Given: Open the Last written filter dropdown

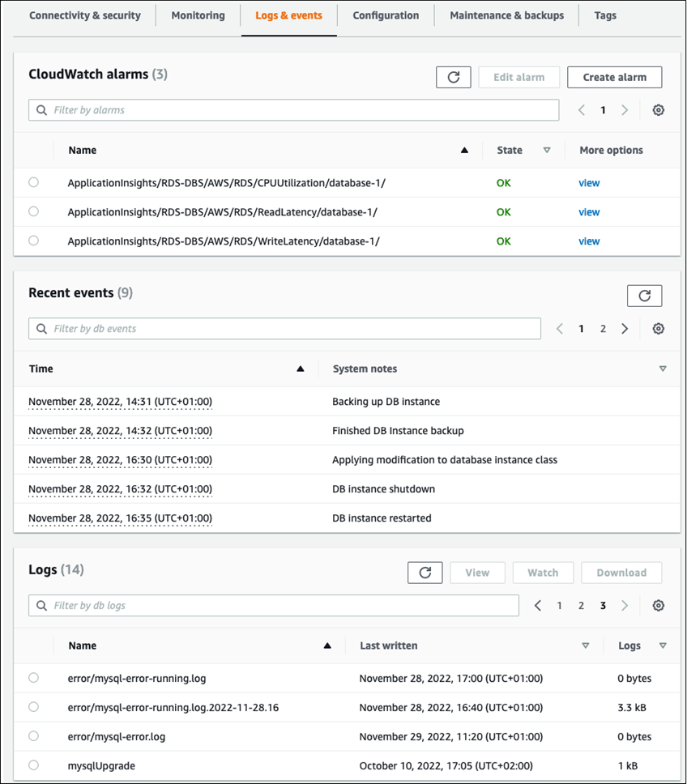Looking at the screenshot, I should [x=585, y=646].
